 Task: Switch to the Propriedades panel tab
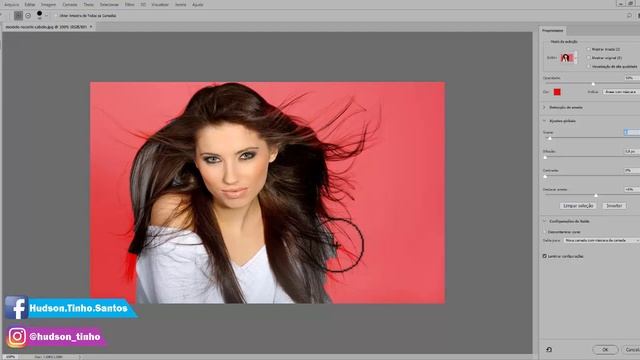tap(553, 31)
